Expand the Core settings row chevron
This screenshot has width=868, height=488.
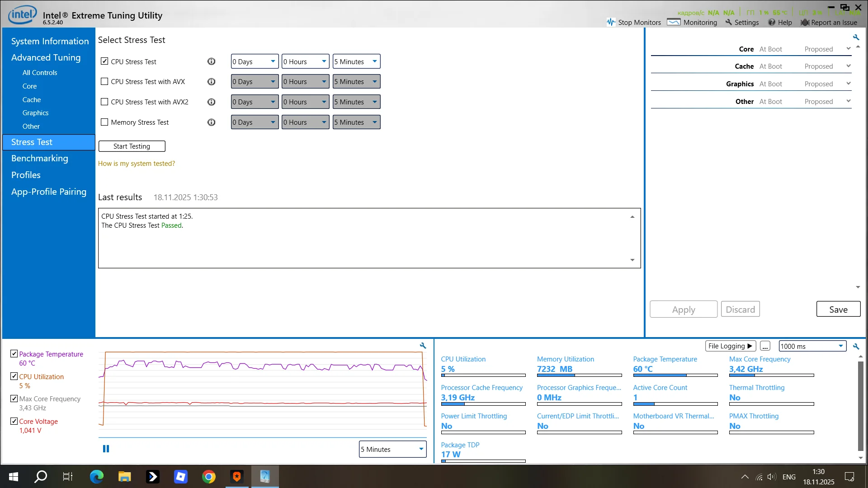point(848,49)
